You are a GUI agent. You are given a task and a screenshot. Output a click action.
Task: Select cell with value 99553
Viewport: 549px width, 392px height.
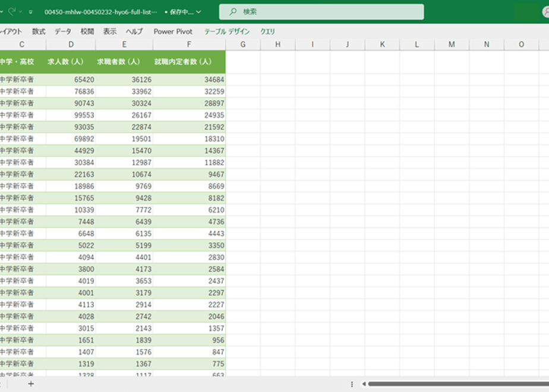(x=71, y=115)
